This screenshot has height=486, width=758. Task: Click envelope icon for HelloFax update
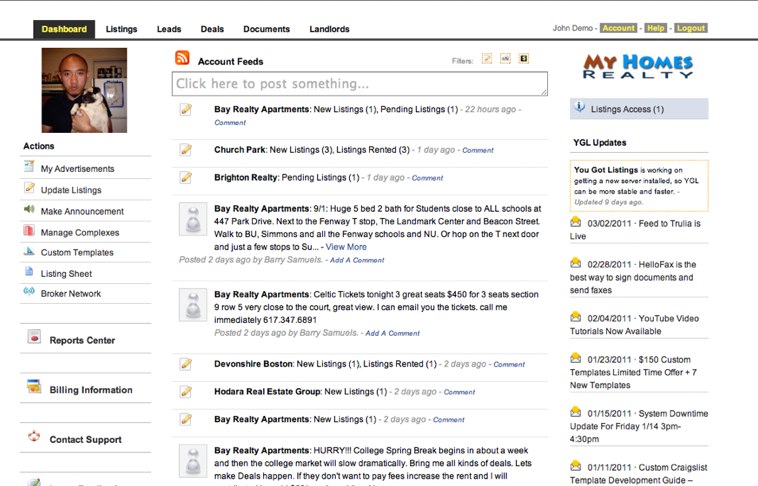pos(575,263)
